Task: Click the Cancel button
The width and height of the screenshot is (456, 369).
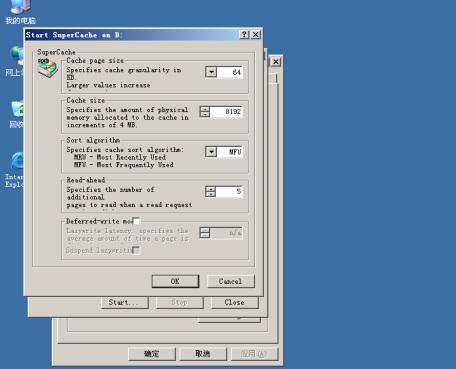Action: click(231, 281)
